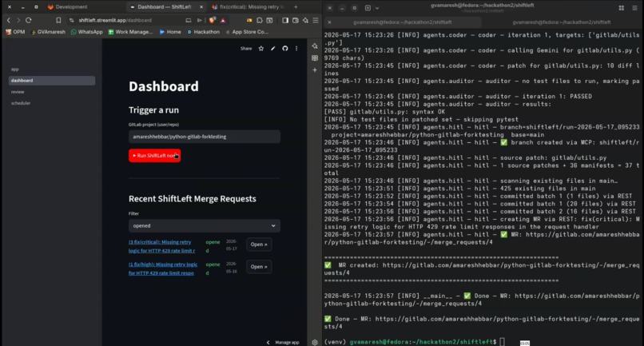Screen dimensions: 644x346
Task: Open the Home bookmark
Action: (170, 32)
